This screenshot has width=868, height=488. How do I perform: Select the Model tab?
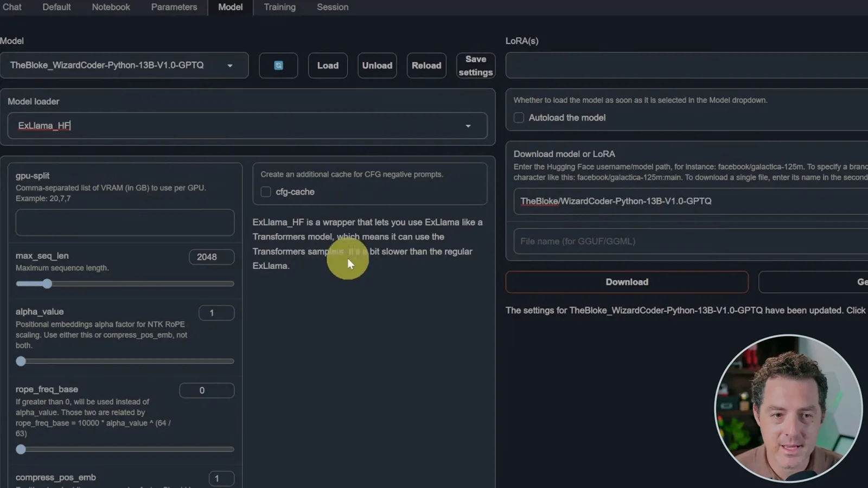(x=230, y=7)
